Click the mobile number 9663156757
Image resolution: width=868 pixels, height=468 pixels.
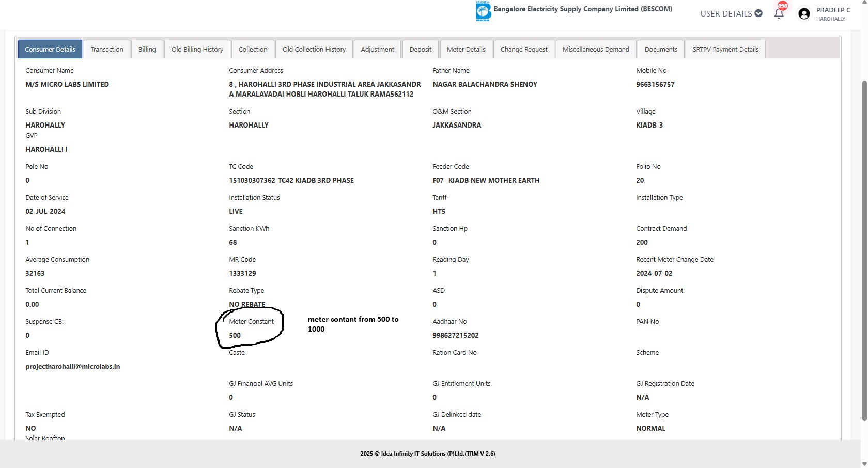pos(655,84)
